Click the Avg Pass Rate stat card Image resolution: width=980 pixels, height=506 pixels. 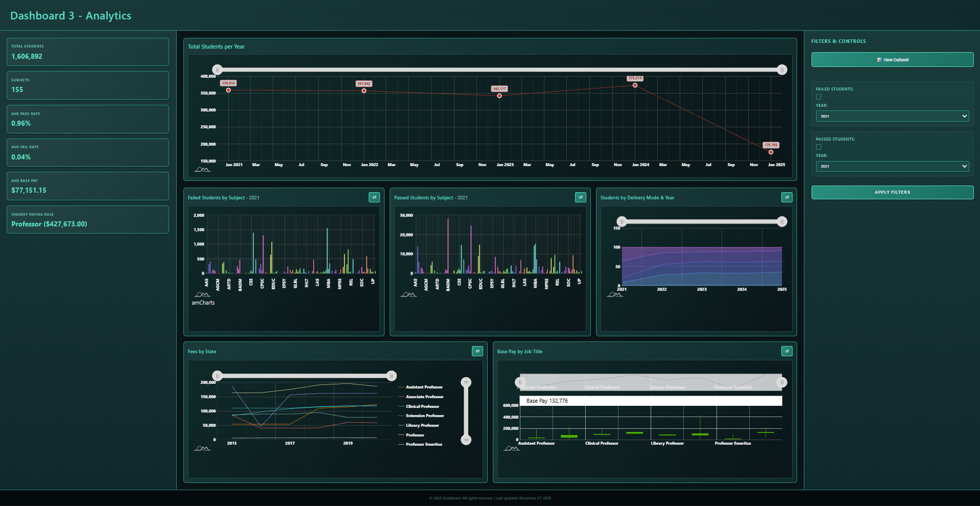(x=88, y=119)
